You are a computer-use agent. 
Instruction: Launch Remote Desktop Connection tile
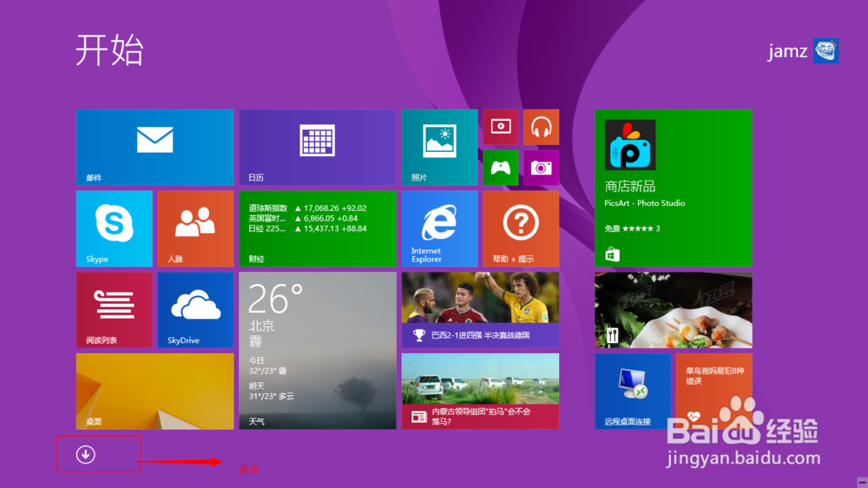(633, 392)
